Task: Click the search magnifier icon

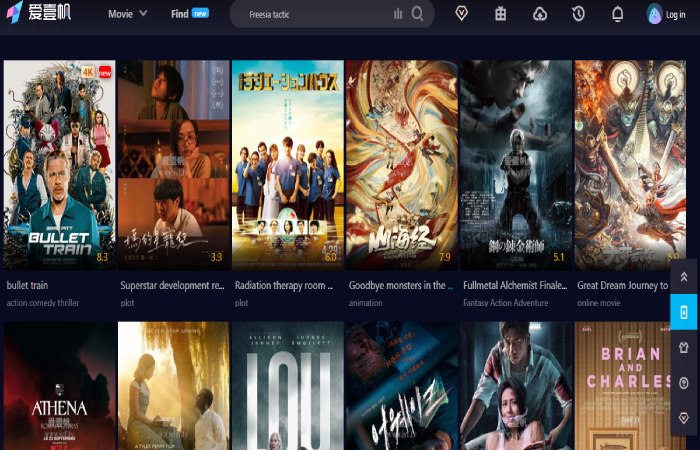Action: (417, 14)
